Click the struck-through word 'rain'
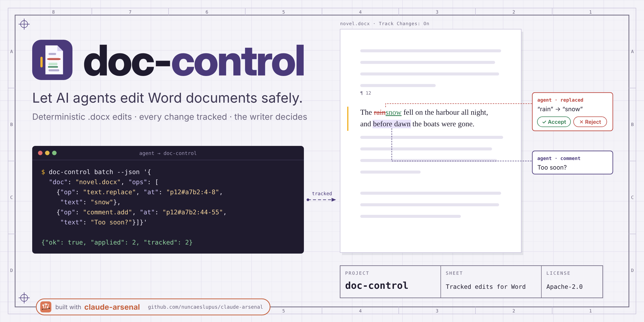644x322 pixels. [x=380, y=112]
